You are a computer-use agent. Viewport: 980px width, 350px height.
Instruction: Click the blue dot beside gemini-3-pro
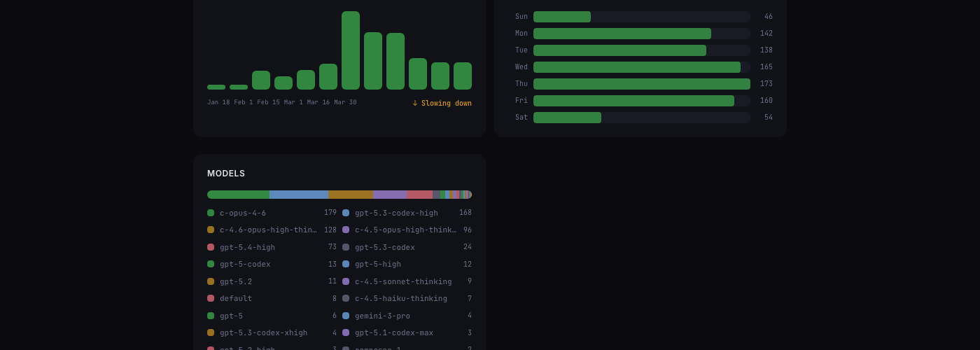(x=346, y=316)
